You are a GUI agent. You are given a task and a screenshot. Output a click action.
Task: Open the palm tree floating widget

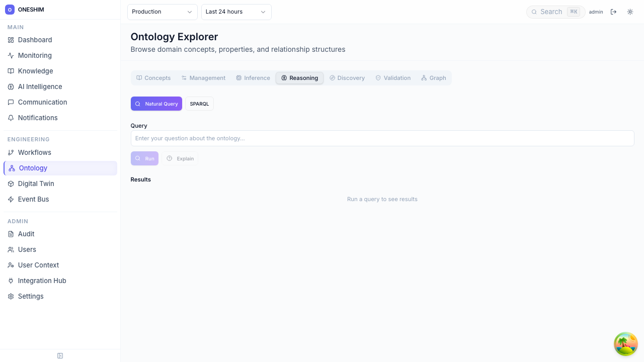pos(626,344)
